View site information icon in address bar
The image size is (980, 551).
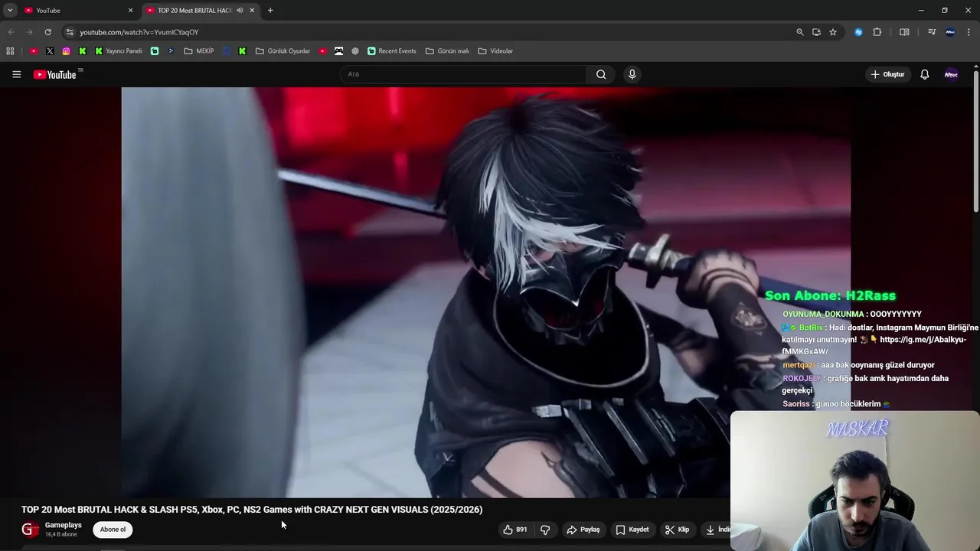(70, 32)
